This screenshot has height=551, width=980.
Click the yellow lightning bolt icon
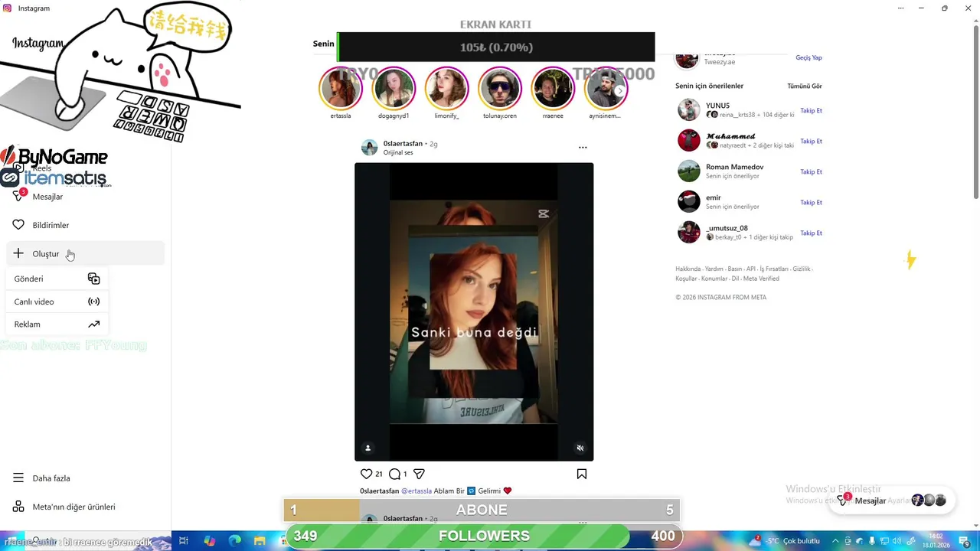tap(910, 260)
